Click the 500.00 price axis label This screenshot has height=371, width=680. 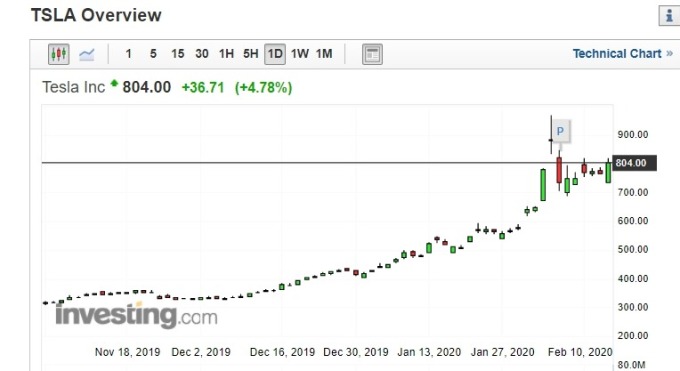click(633, 250)
